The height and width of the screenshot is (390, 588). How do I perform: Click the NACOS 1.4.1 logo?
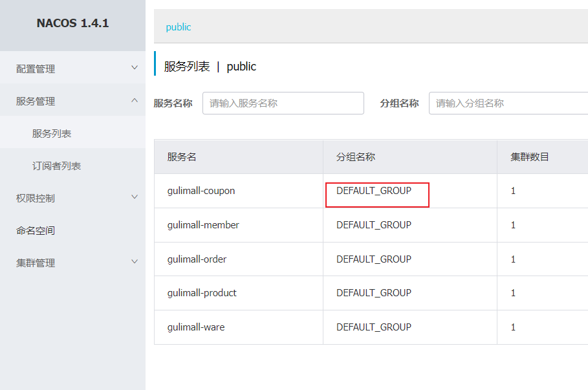(72, 23)
